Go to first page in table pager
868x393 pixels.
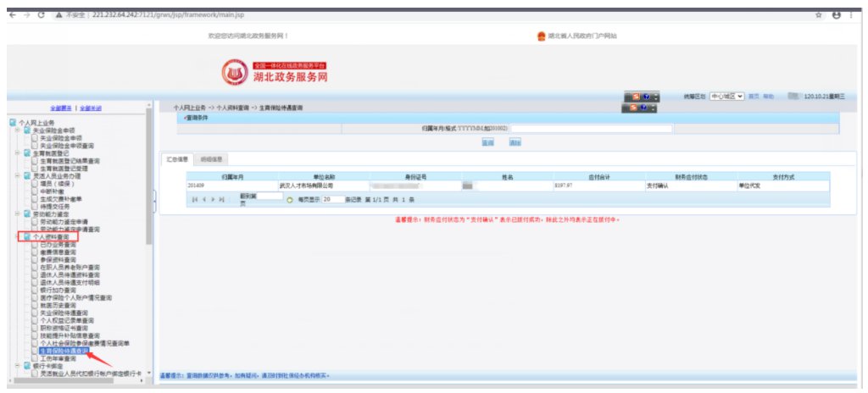pos(194,199)
